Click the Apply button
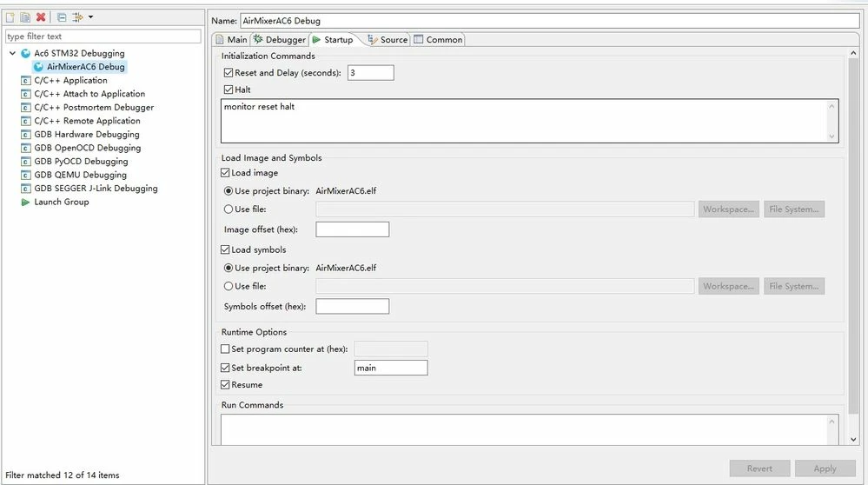Viewport: 868px width, 485px height. 825,468
